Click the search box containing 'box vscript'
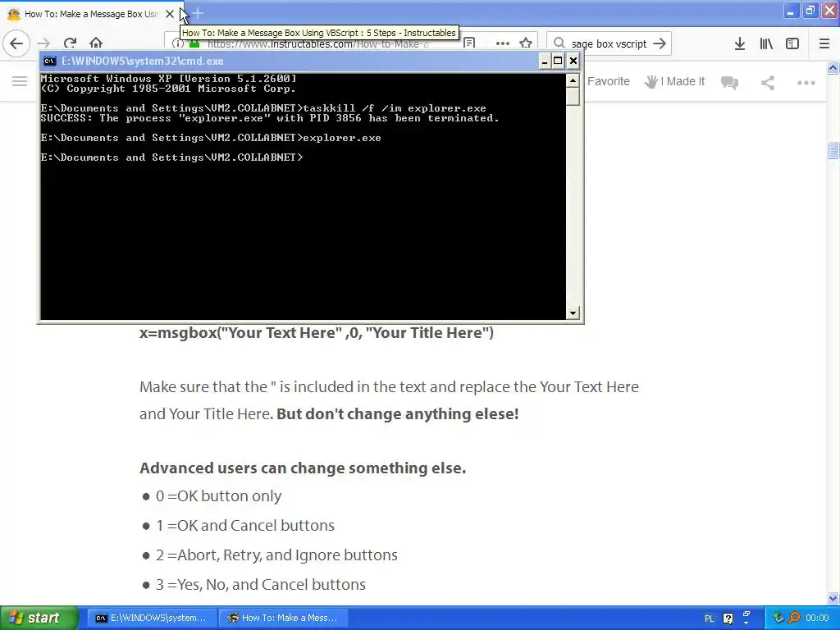 (609, 44)
